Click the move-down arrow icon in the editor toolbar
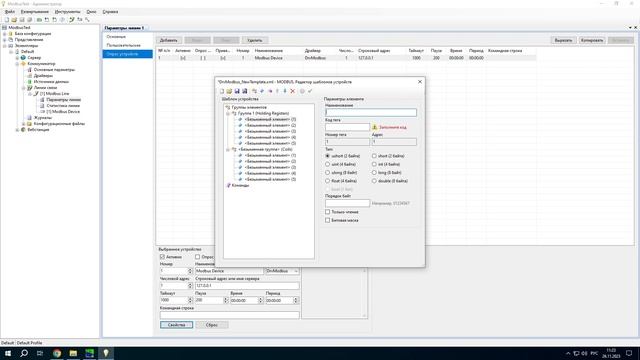The image size is (640, 360). point(285,91)
